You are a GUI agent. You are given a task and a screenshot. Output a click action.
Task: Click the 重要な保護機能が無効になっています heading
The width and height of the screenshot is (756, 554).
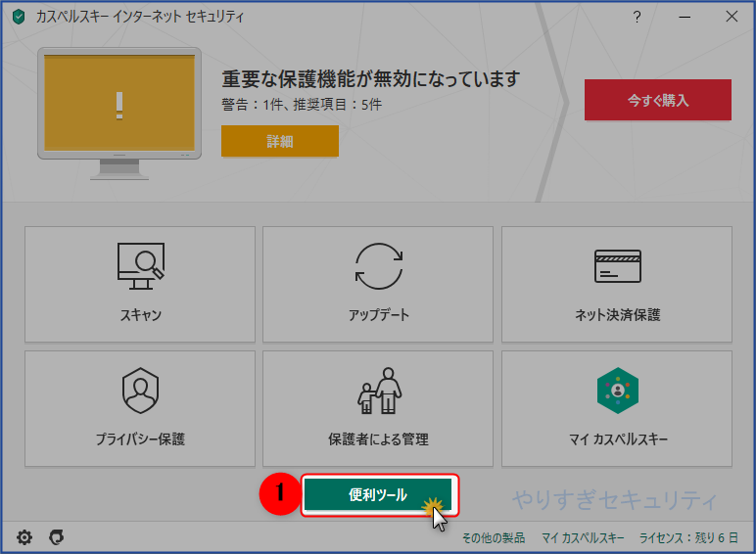pyautogui.click(x=371, y=79)
